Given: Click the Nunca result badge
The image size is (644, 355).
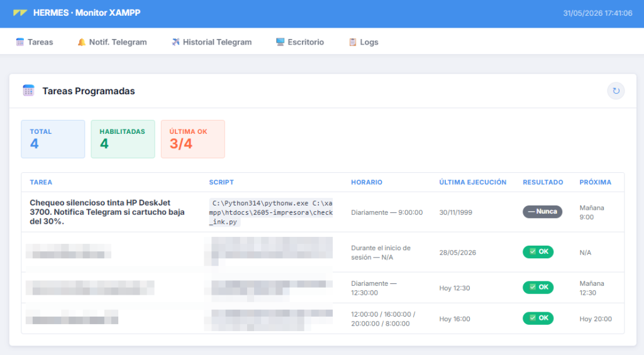Looking at the screenshot, I should 542,212.
